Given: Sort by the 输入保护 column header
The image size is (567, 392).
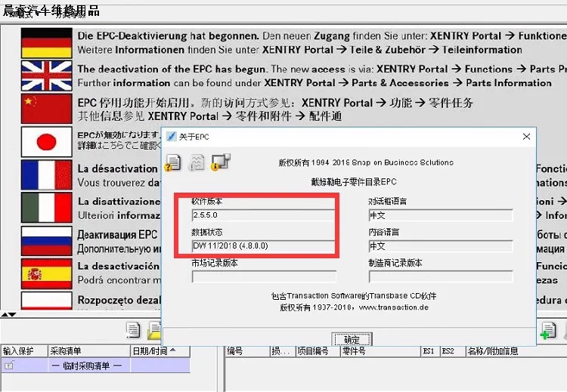Looking at the screenshot, I should click(24, 350).
